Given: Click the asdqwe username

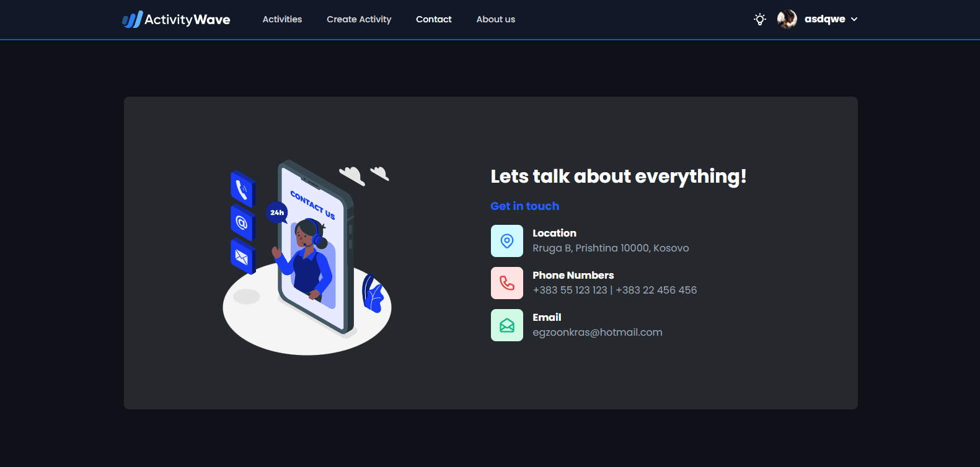Looking at the screenshot, I should point(825,19).
